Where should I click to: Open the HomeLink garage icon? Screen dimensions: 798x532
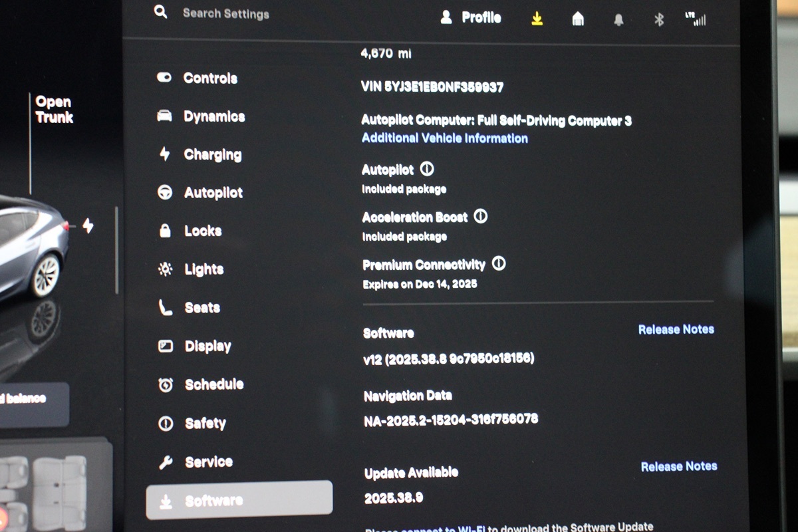pos(578,19)
